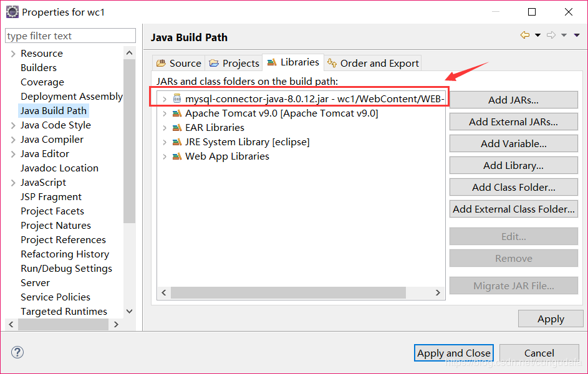This screenshot has height=374, width=588.
Task: Click the forward navigation arrow icon
Action: (551, 36)
